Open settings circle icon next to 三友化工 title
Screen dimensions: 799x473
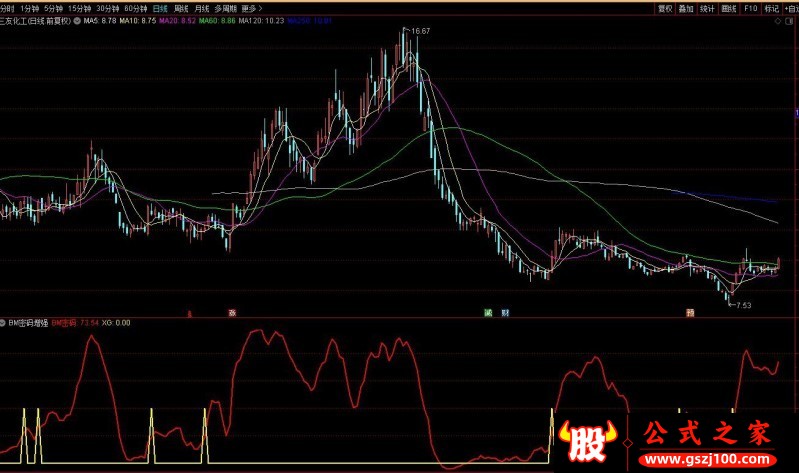tap(78, 20)
